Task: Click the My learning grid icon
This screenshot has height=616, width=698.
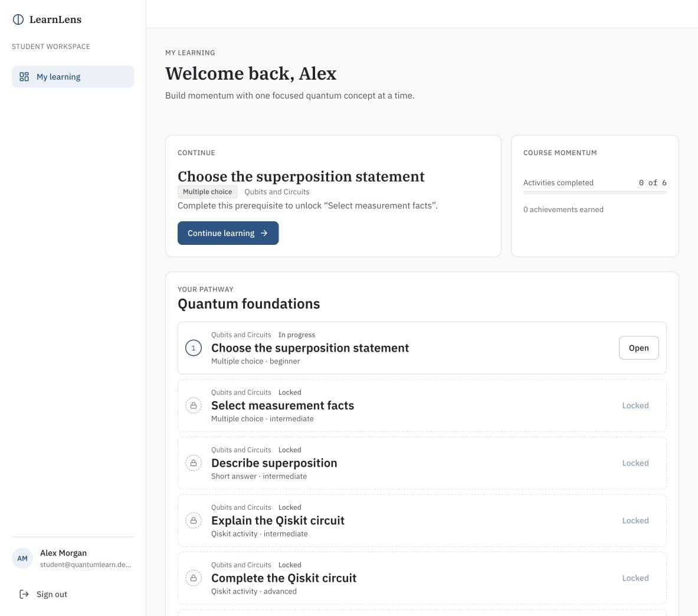Action: pos(24,77)
